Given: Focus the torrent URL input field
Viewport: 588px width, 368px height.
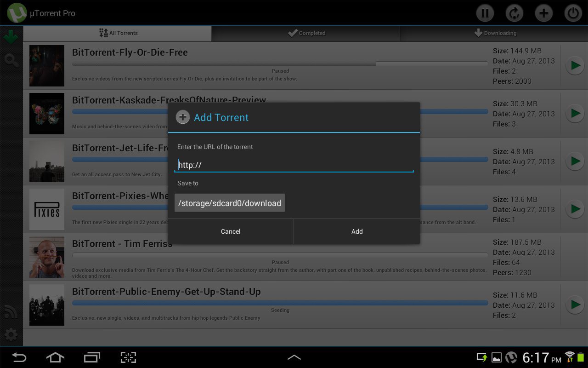Looking at the screenshot, I should (294, 165).
